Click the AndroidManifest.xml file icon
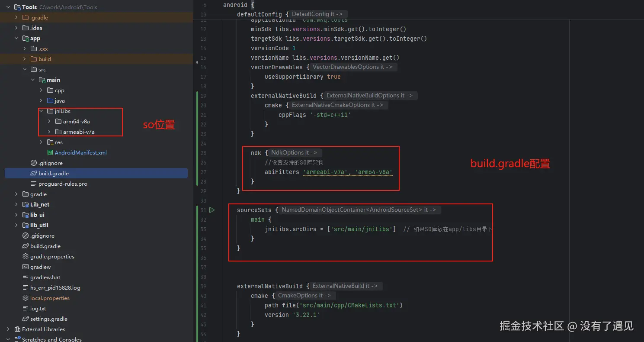The width and height of the screenshot is (644, 342). point(50,152)
